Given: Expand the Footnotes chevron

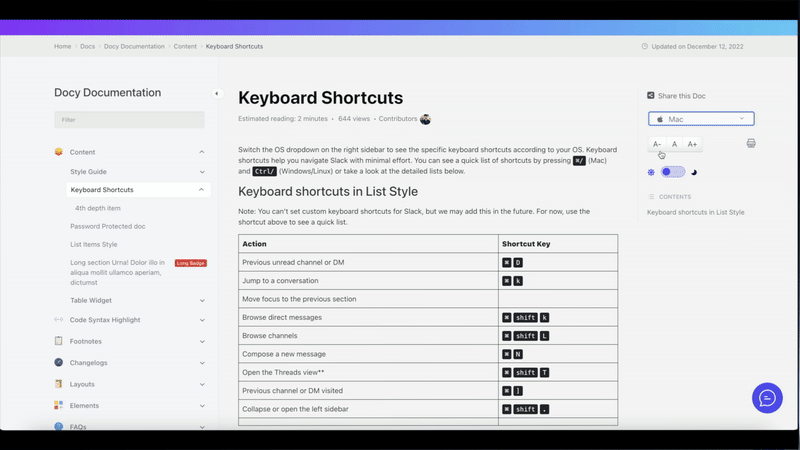Looking at the screenshot, I should click(x=202, y=341).
